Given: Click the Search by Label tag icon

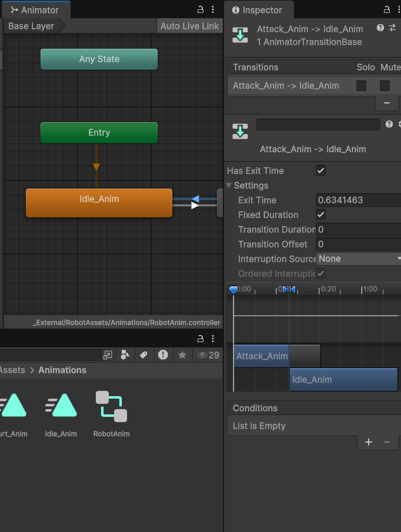Looking at the screenshot, I should [x=143, y=355].
